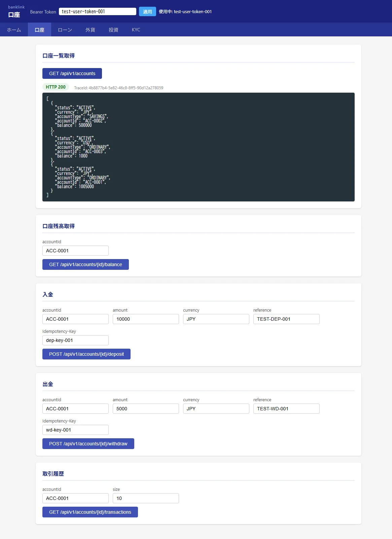This screenshot has width=392, height=539.
Task: Edit accountId field in 出金 section
Action: pyautogui.click(x=75, y=409)
